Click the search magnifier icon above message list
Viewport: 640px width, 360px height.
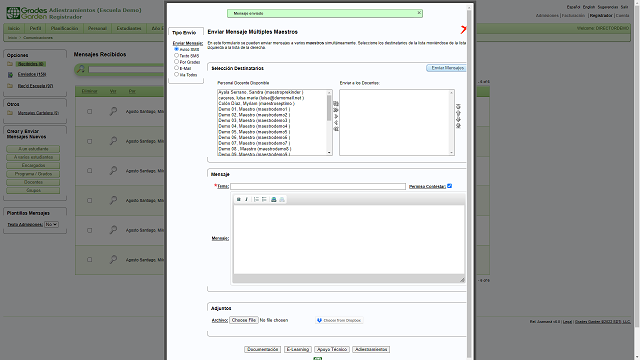81,69
